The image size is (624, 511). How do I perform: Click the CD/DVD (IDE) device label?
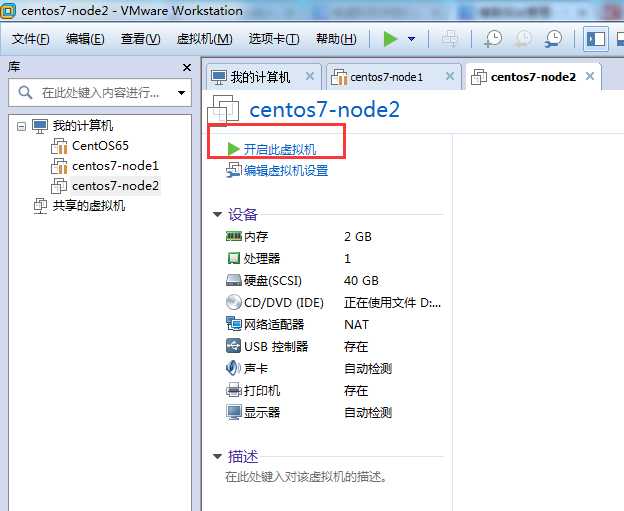coord(284,303)
